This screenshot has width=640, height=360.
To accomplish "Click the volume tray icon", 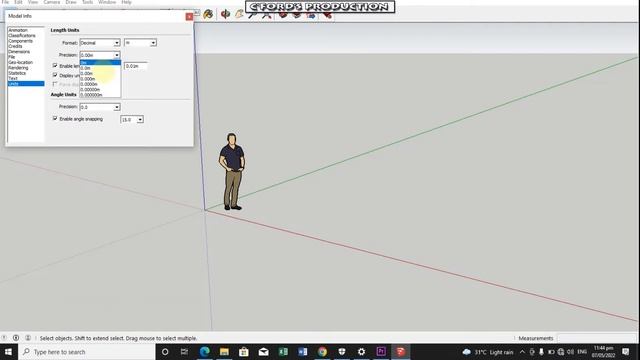I will [570, 352].
